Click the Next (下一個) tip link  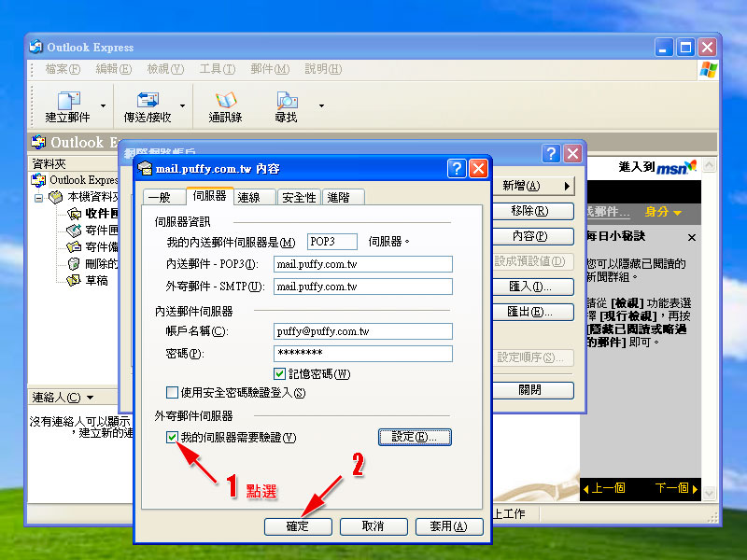(x=676, y=488)
